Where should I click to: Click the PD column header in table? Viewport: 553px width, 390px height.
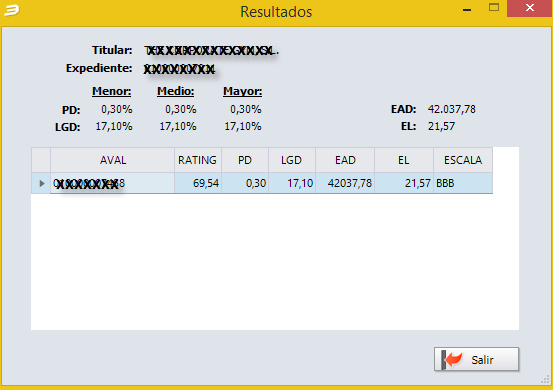[245, 160]
